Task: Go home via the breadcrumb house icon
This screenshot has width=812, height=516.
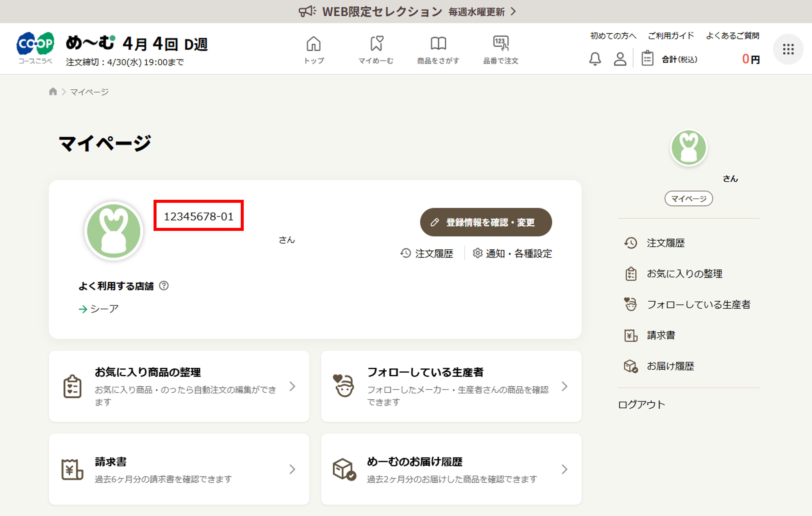Action: click(53, 91)
